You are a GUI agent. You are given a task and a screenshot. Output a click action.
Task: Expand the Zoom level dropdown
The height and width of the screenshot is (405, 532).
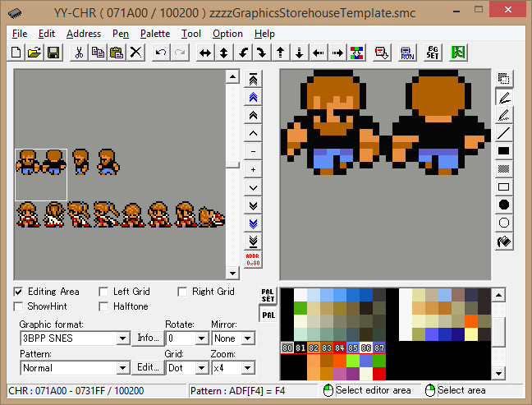(x=248, y=368)
